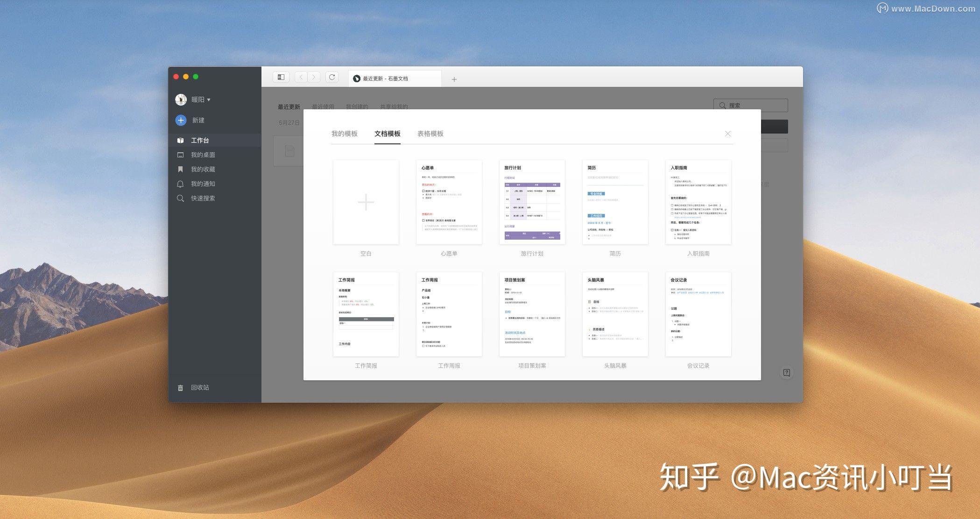Click the 空白 caption under blank template

click(x=366, y=254)
